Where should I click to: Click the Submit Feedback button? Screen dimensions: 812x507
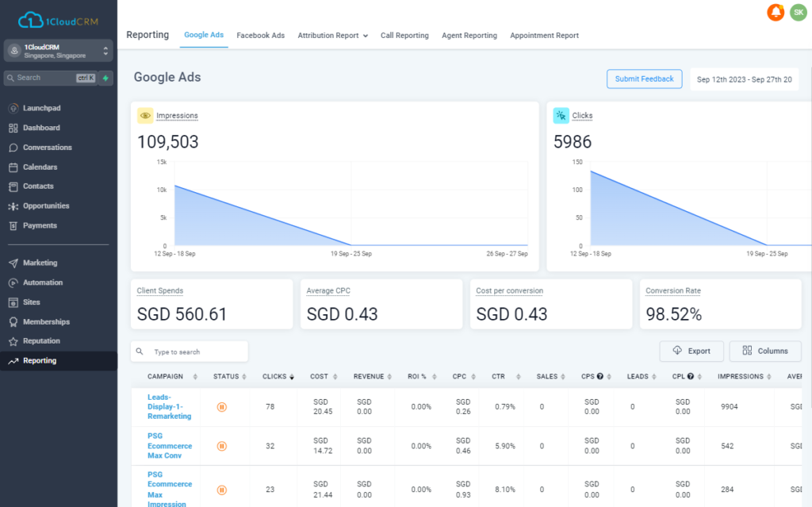[x=644, y=79]
